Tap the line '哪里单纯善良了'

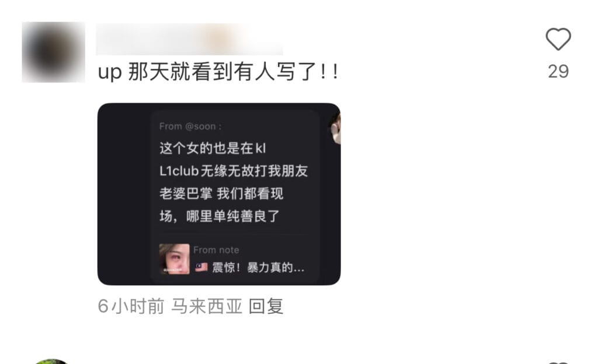[x=233, y=216]
